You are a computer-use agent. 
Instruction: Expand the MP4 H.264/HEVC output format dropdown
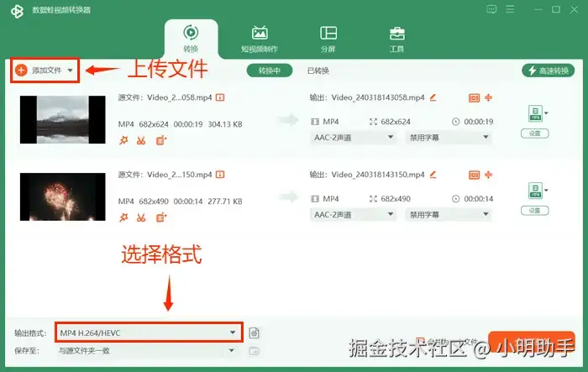point(149,333)
